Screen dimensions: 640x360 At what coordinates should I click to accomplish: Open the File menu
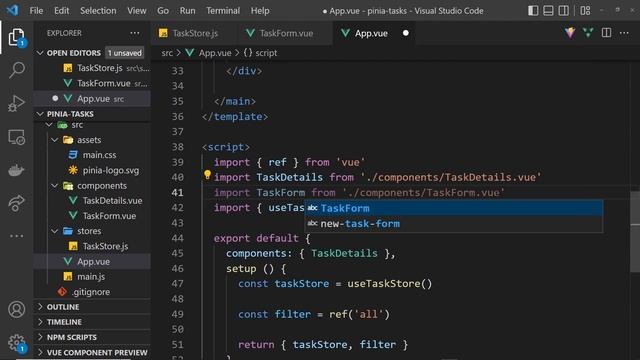(36, 11)
